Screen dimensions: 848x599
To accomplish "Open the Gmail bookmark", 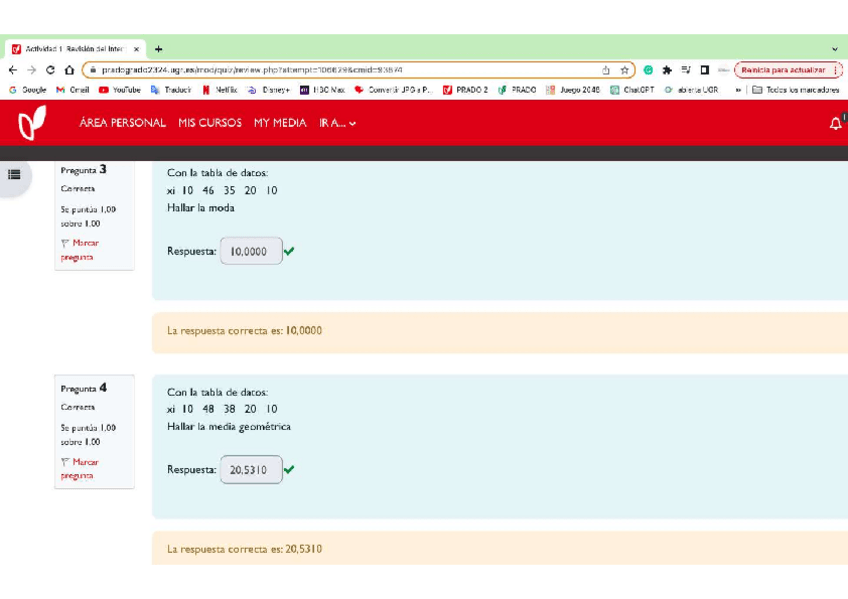I will click(x=73, y=90).
